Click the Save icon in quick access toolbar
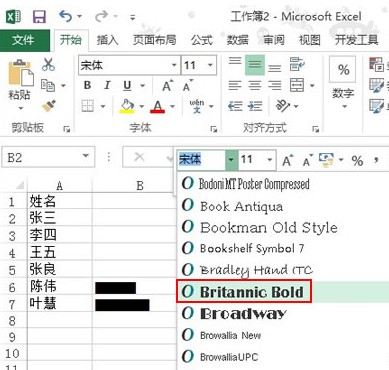Screen dimensions: 389x370 pos(39,16)
